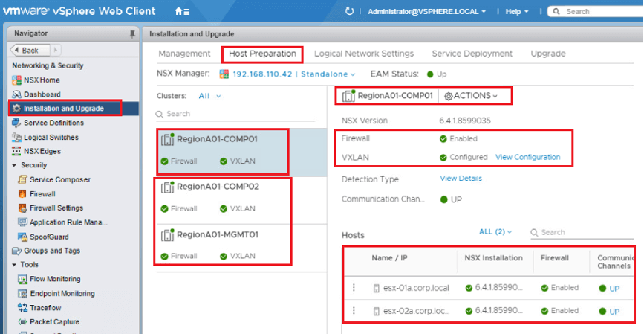The height and width of the screenshot is (334, 644).
Task: Switch to the Host Preparation tab
Action: coord(262,54)
